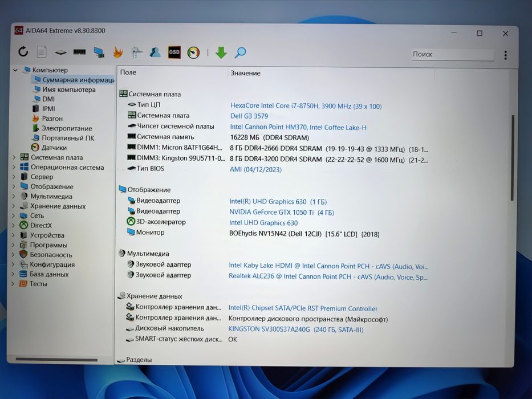
Task: Open Intel Cannon Point HM370 chipset link
Action: point(298,127)
